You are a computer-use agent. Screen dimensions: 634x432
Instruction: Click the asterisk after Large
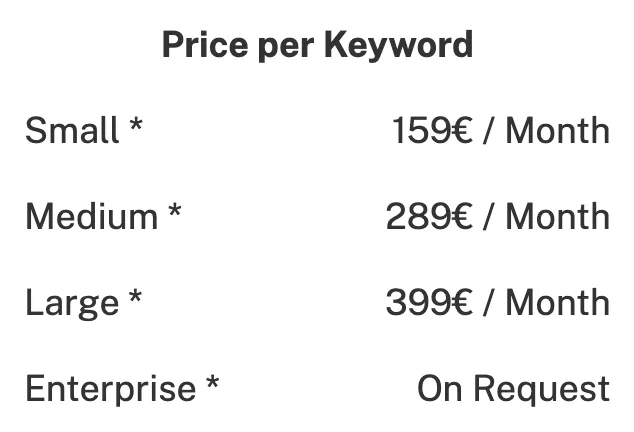pos(135,296)
